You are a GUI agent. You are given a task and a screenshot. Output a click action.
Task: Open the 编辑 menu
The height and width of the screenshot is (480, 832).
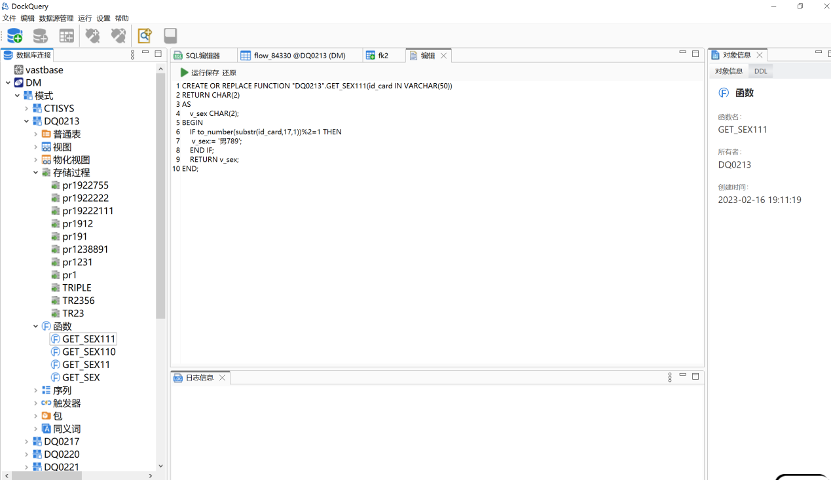28,18
